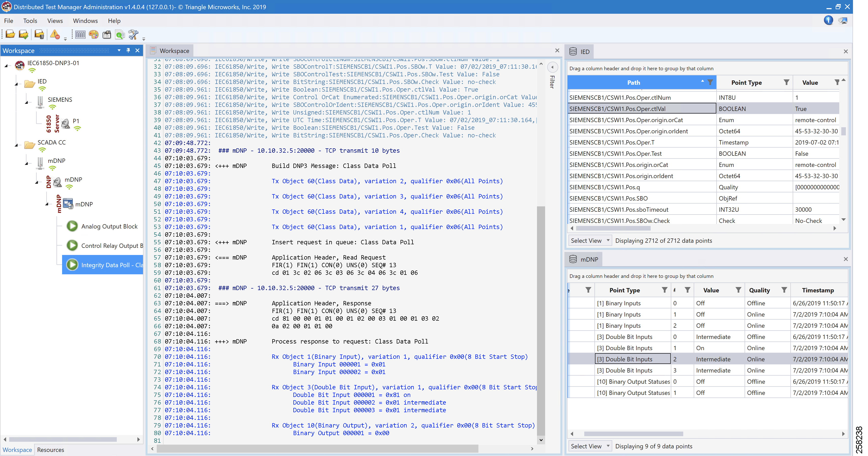
Task: Collapse the IEC61850-DNP3-01 tree node
Action: point(6,66)
